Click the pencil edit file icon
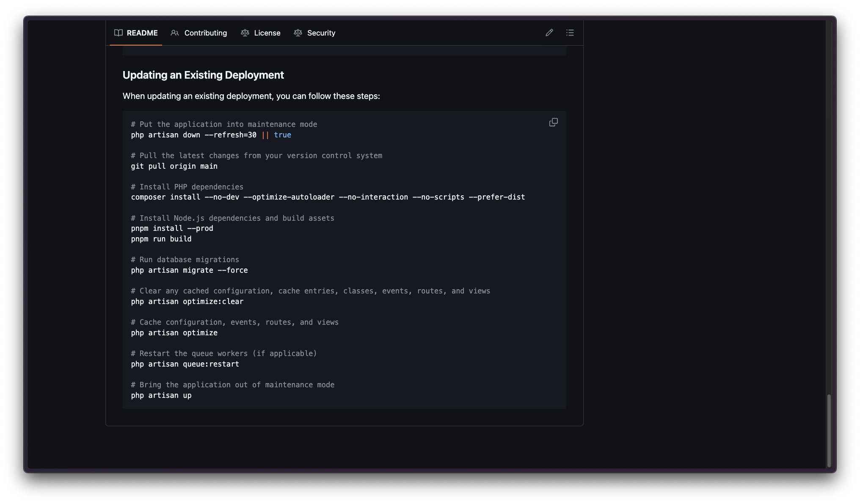 pos(549,33)
